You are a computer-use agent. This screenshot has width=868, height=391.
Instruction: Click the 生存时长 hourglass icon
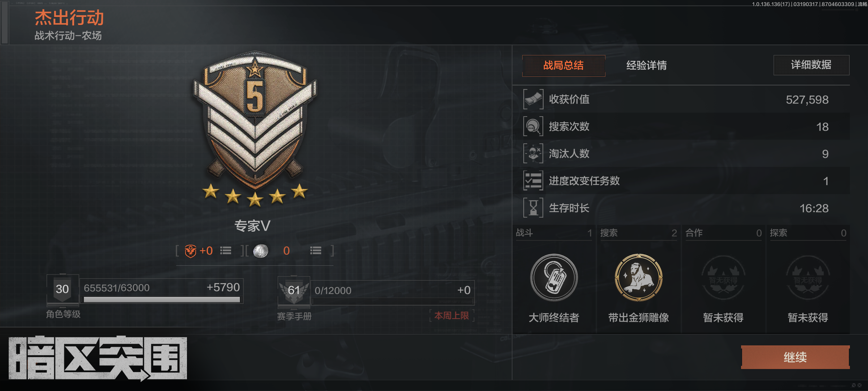[533, 208]
